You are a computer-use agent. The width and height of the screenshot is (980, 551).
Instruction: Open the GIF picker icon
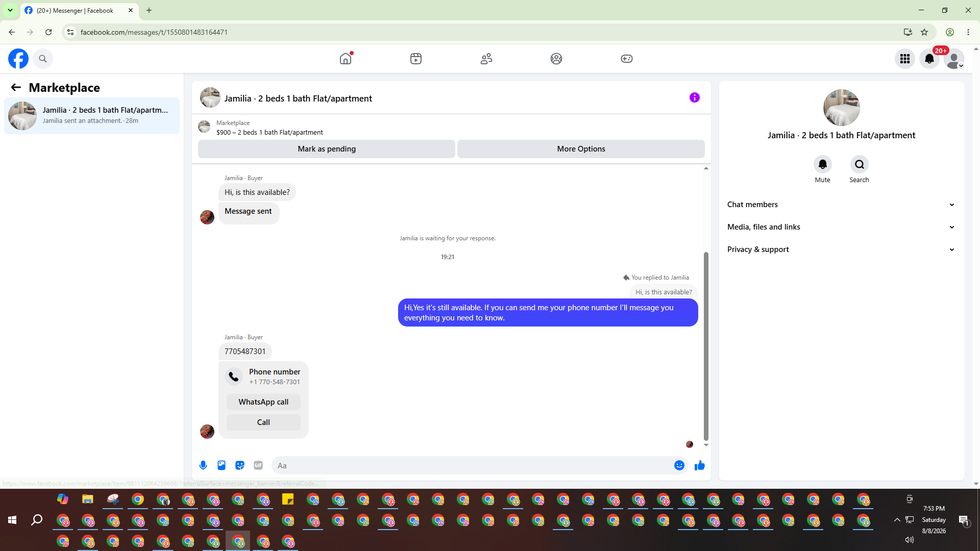click(x=258, y=465)
